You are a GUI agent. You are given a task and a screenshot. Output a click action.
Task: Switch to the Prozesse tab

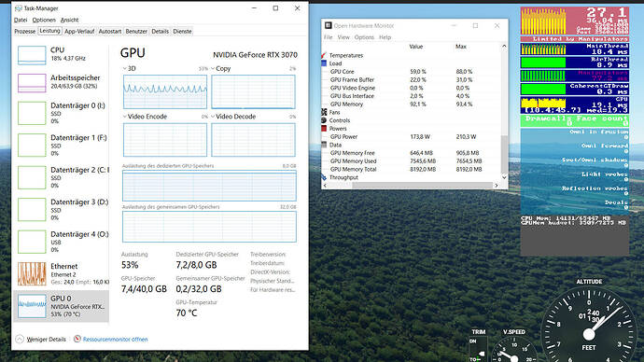click(x=24, y=31)
